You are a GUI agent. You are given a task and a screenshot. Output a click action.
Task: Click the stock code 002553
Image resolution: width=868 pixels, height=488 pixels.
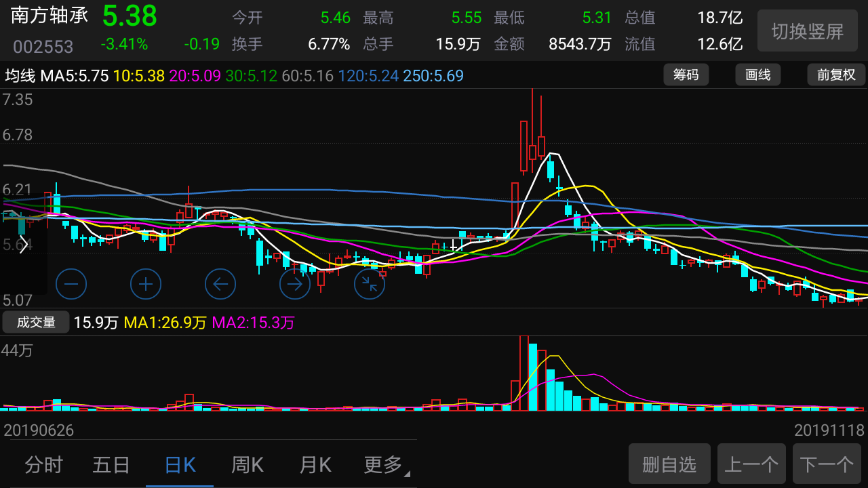pyautogui.click(x=43, y=47)
